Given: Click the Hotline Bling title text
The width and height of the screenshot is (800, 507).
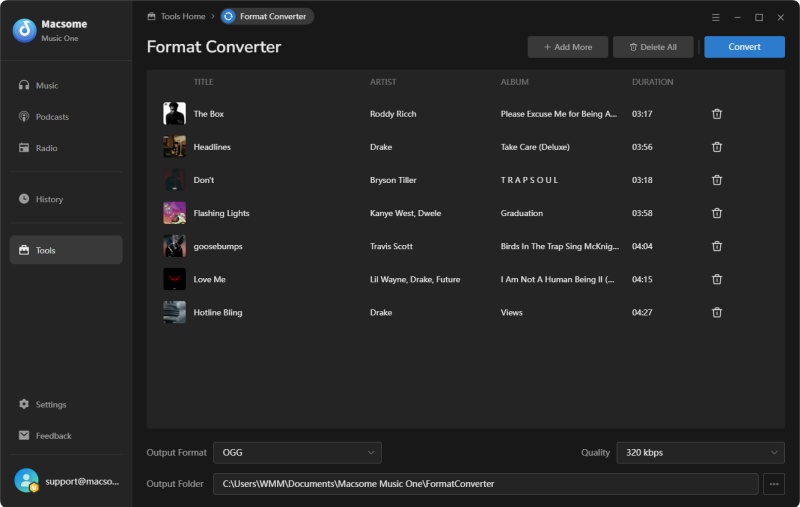Looking at the screenshot, I should point(218,313).
